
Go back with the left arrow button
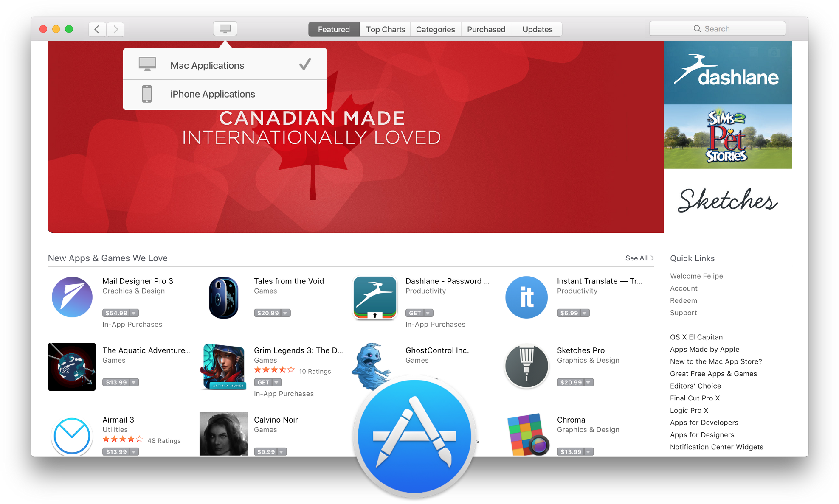(97, 29)
